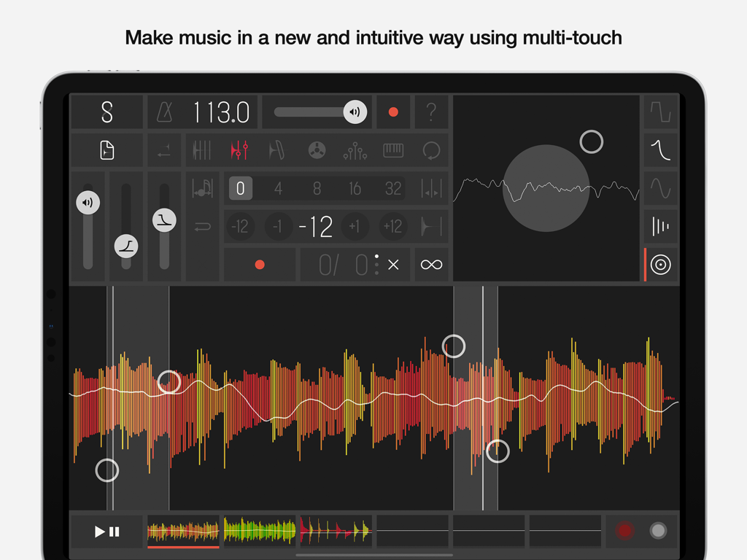Open the spectrum bars display mode
The height and width of the screenshot is (560, 747).
point(661,226)
